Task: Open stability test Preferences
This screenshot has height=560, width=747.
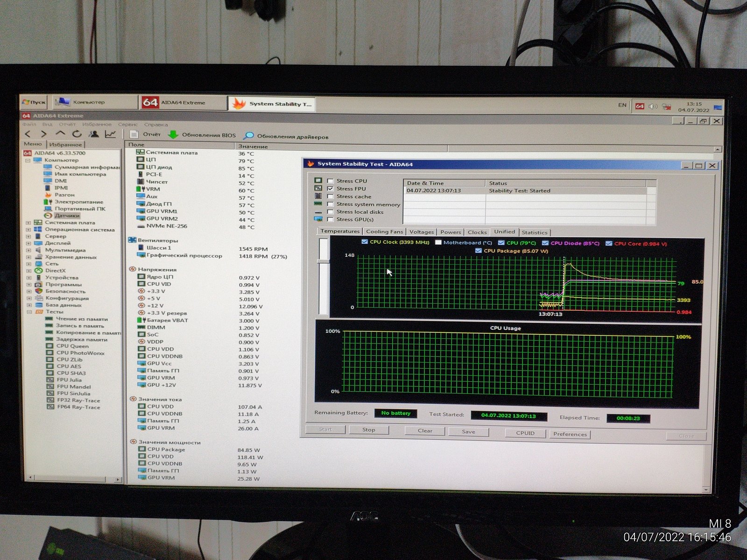Action: click(x=570, y=434)
